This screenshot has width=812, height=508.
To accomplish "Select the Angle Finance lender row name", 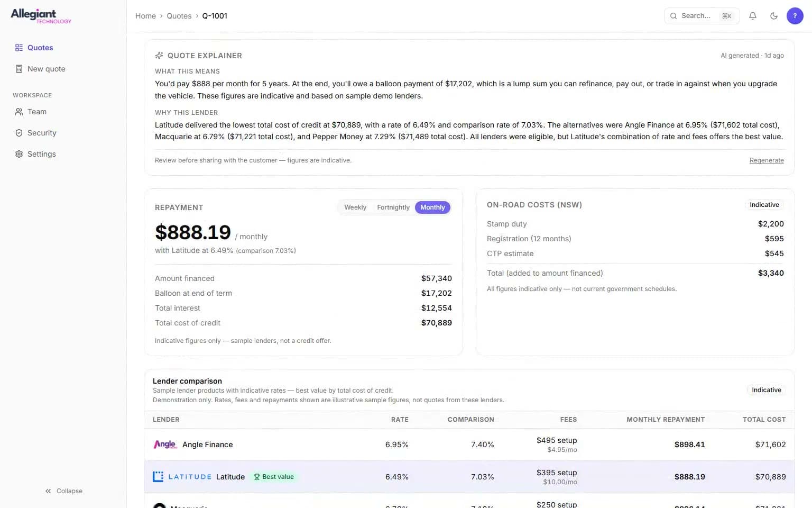I will click(x=208, y=444).
